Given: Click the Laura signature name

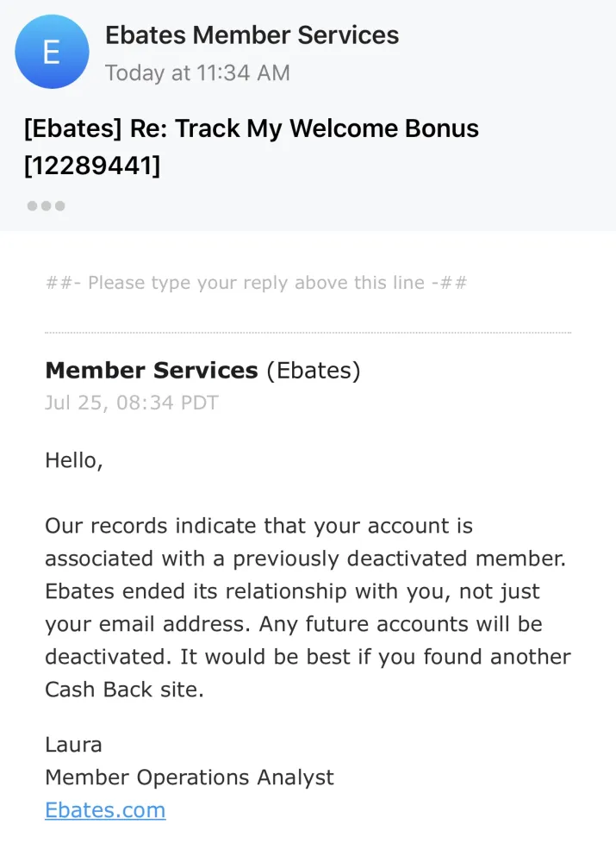Looking at the screenshot, I should point(73,745).
